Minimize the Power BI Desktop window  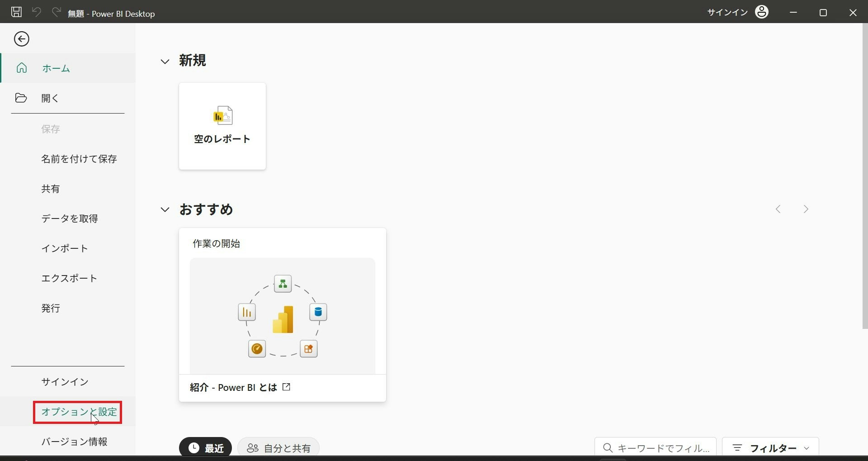(x=793, y=12)
